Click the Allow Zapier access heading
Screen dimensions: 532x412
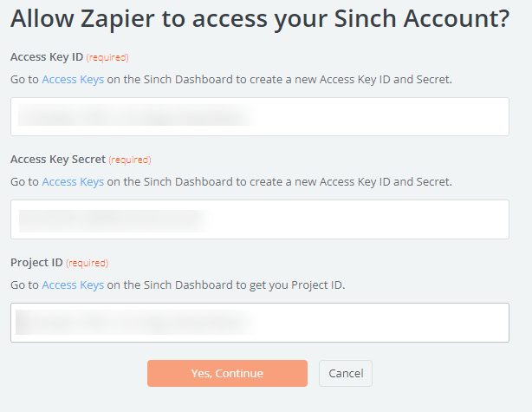pyautogui.click(x=259, y=20)
